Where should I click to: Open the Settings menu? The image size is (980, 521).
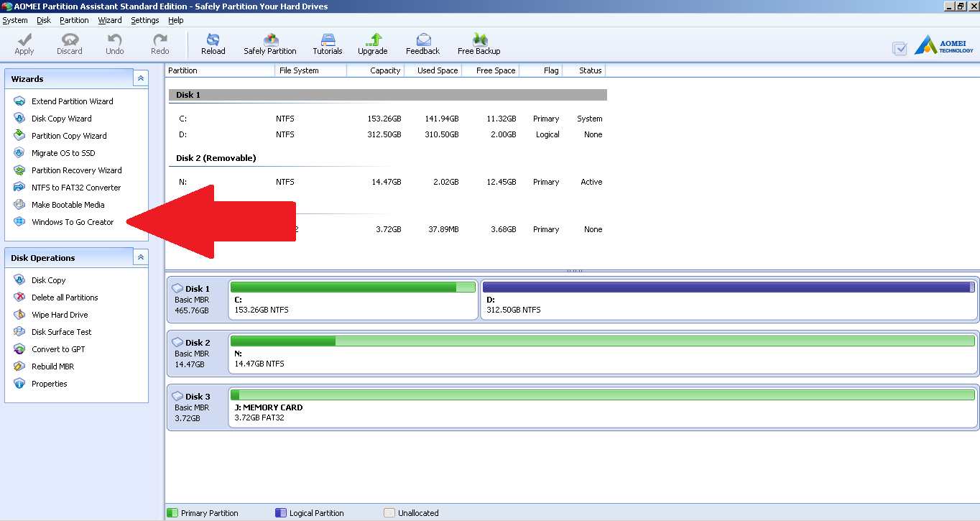(x=145, y=20)
